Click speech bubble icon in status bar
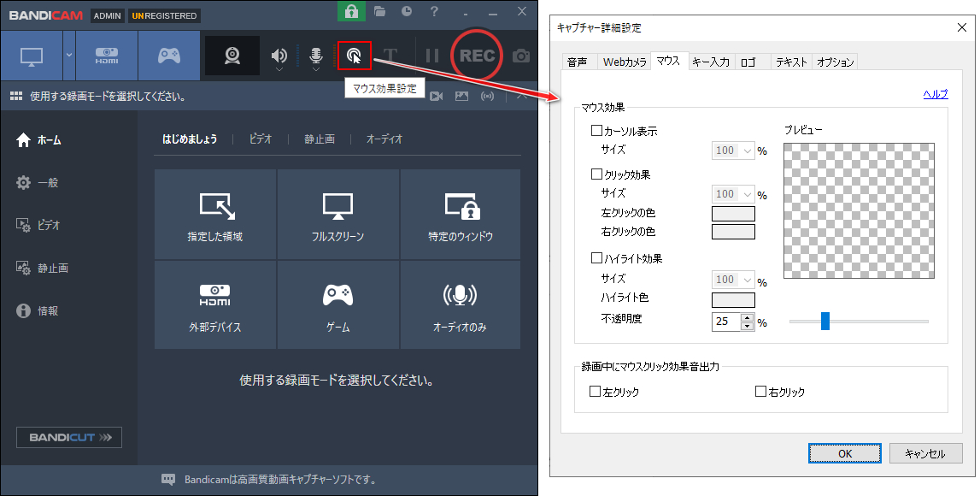Viewport: 980px width, 496px height. 168,480
